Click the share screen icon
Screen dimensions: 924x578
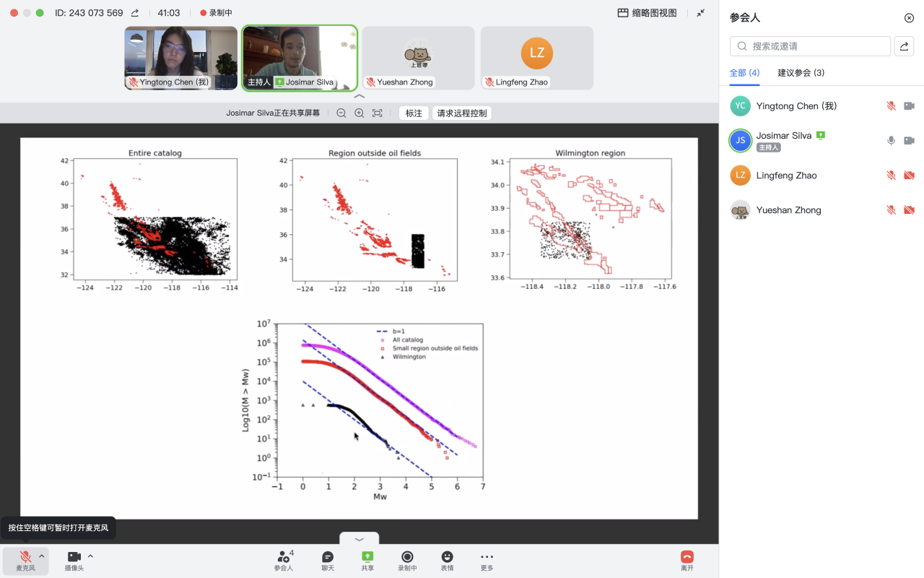[367, 557]
